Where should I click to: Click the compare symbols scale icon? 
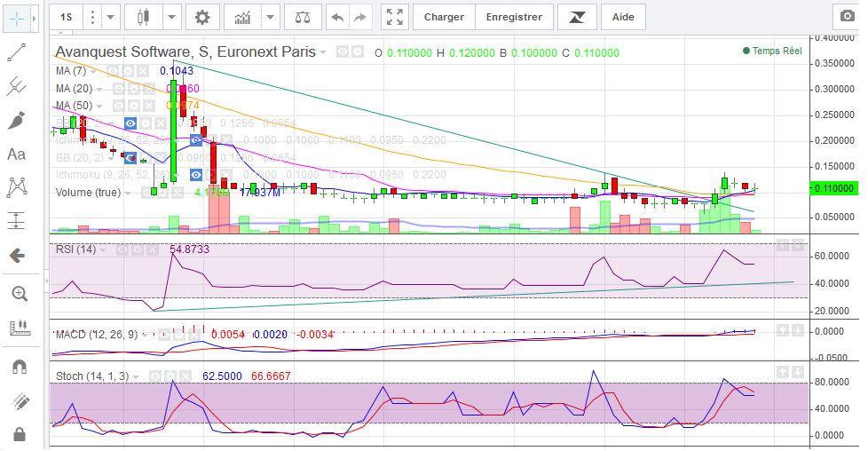(302, 16)
